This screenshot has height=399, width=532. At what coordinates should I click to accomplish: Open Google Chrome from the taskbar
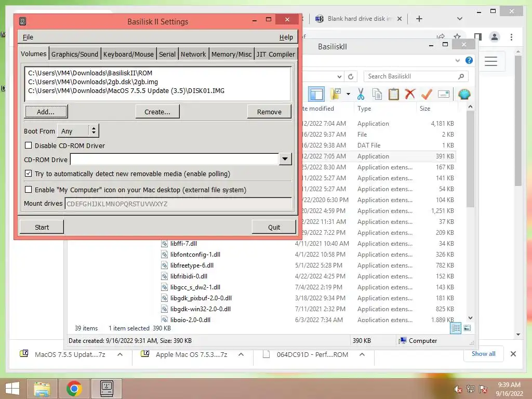74,389
